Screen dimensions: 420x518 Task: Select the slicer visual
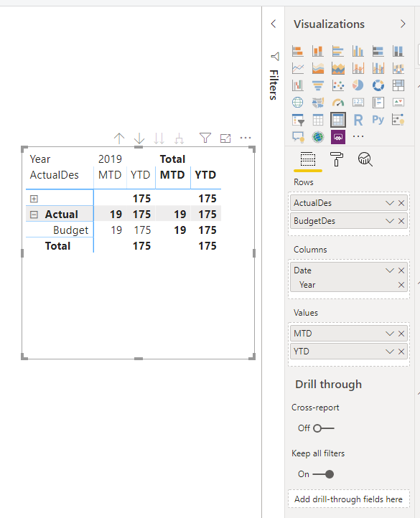[298, 120]
